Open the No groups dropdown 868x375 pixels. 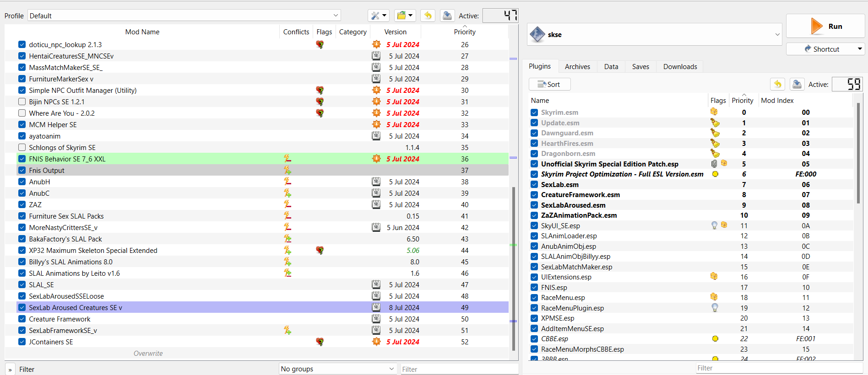(338, 369)
